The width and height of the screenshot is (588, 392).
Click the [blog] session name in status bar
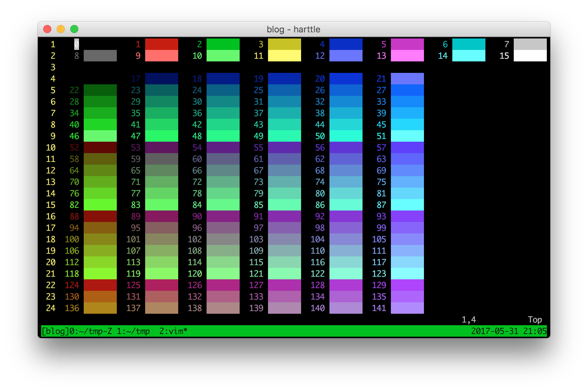(54, 331)
